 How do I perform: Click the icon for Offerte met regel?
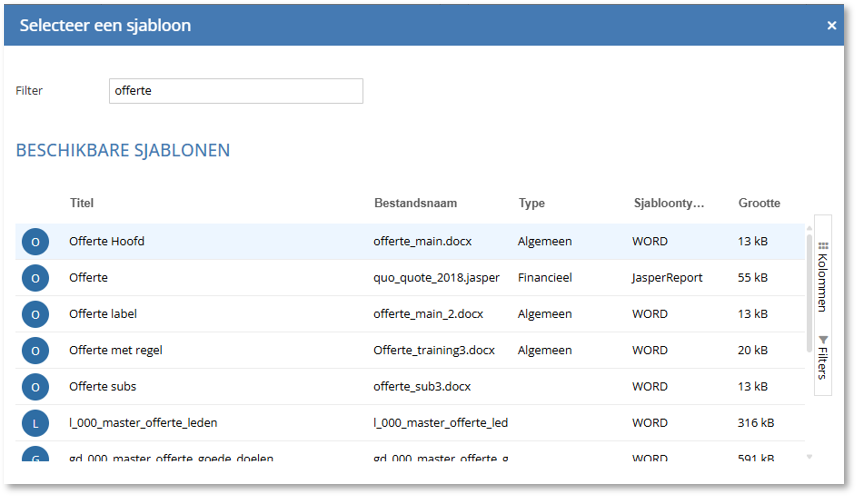click(35, 350)
